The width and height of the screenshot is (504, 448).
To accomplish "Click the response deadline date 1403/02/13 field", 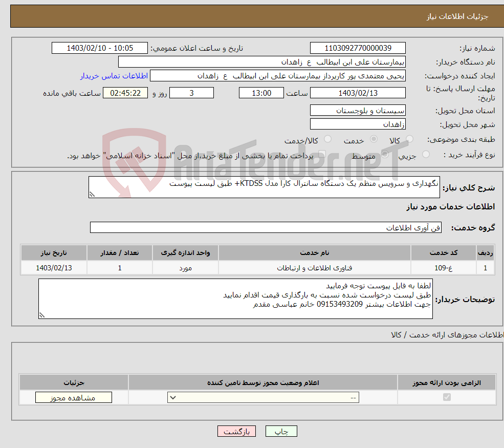I will click(x=358, y=93).
